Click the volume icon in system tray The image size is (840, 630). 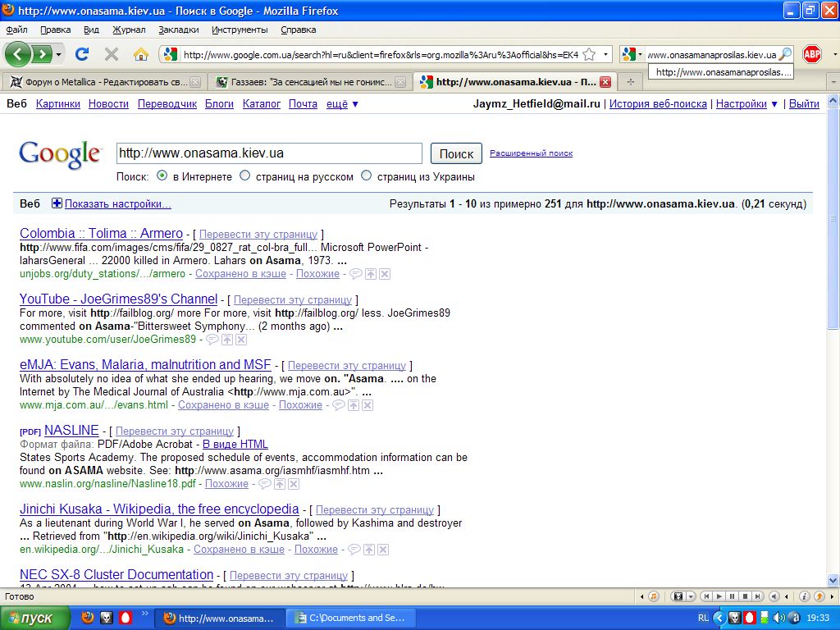click(x=778, y=618)
